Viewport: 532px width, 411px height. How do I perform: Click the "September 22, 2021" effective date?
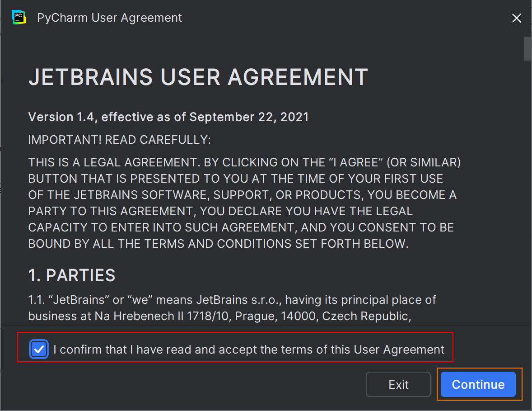[249, 117]
